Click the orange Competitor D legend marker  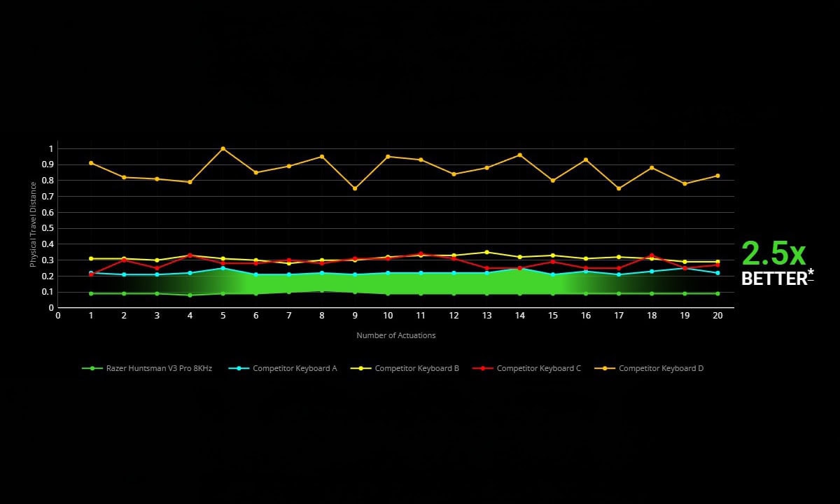(x=605, y=368)
